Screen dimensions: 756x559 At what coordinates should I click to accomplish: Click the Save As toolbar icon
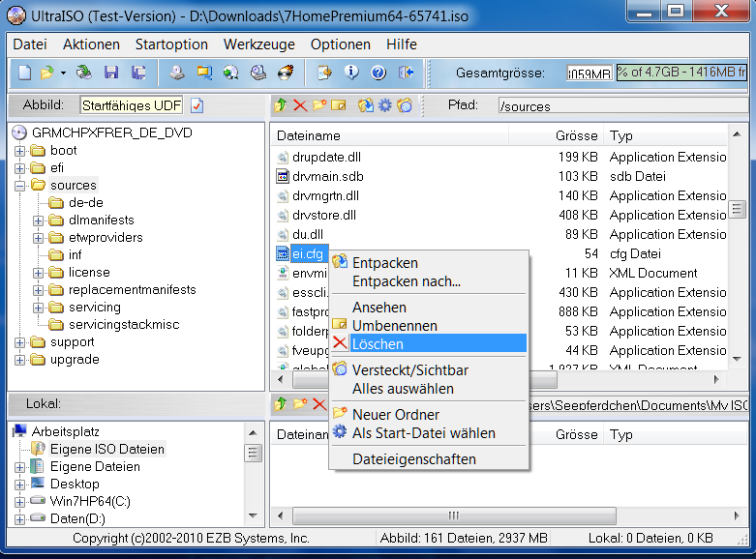tap(138, 73)
